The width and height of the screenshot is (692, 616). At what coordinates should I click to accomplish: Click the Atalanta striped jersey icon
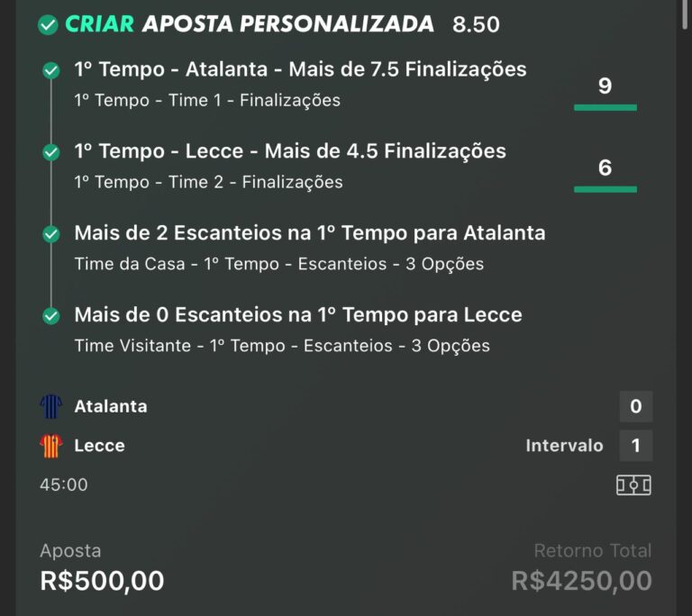(51, 407)
